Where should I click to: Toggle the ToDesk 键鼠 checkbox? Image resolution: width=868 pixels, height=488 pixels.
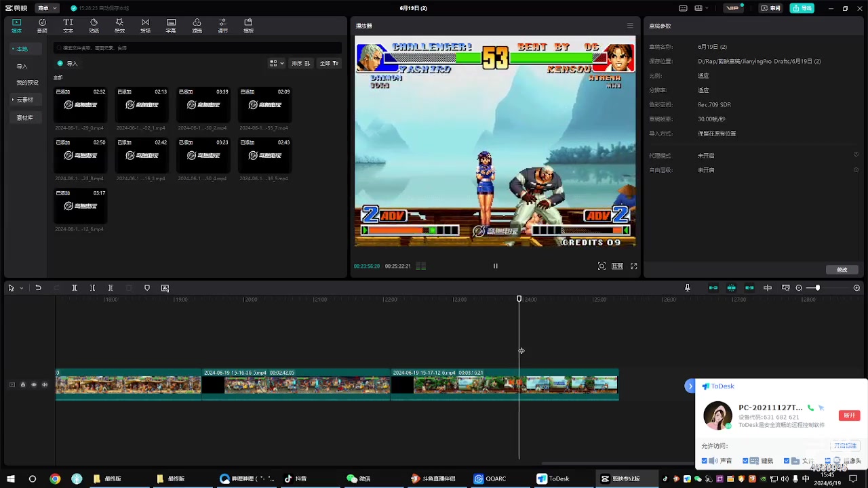point(745,461)
